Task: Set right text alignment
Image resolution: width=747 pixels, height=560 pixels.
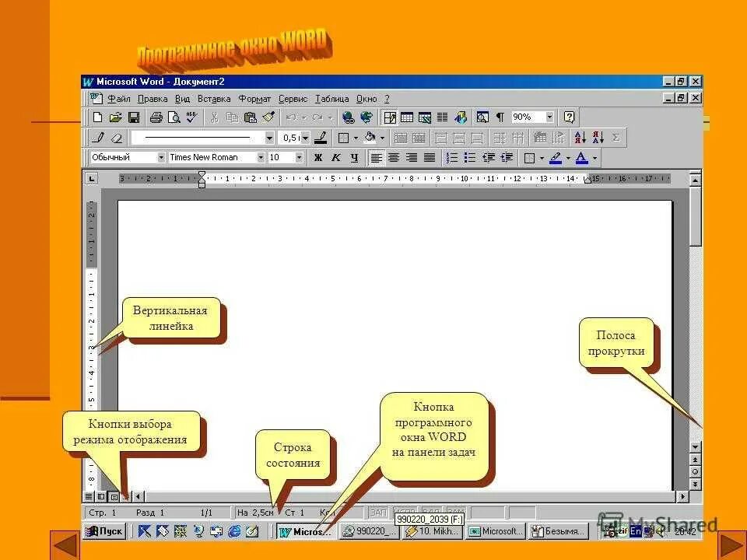Action: [x=412, y=158]
